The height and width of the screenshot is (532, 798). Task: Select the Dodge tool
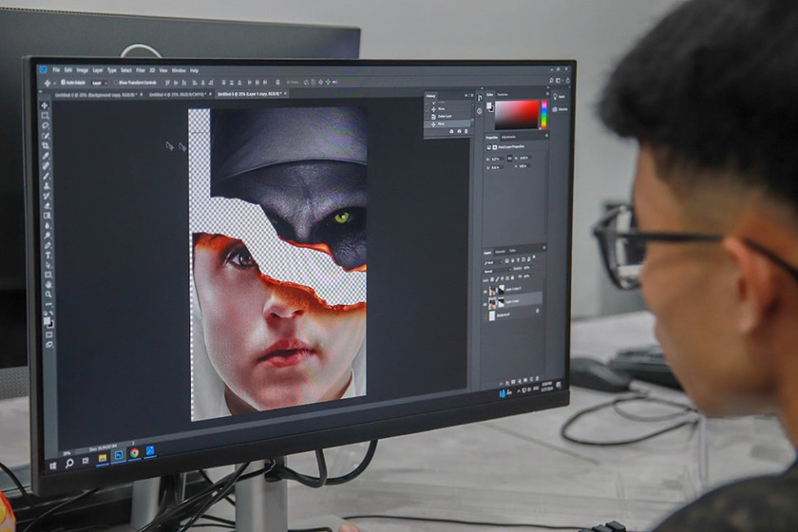tap(47, 236)
